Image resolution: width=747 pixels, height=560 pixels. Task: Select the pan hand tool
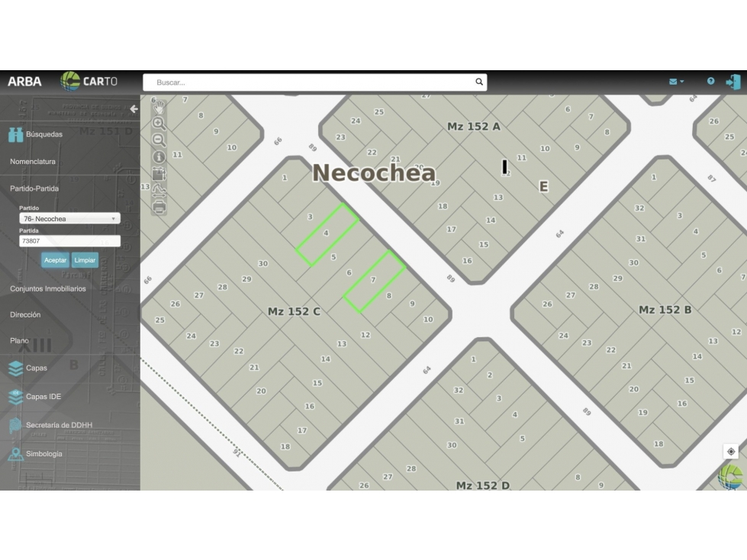pyautogui.click(x=159, y=107)
